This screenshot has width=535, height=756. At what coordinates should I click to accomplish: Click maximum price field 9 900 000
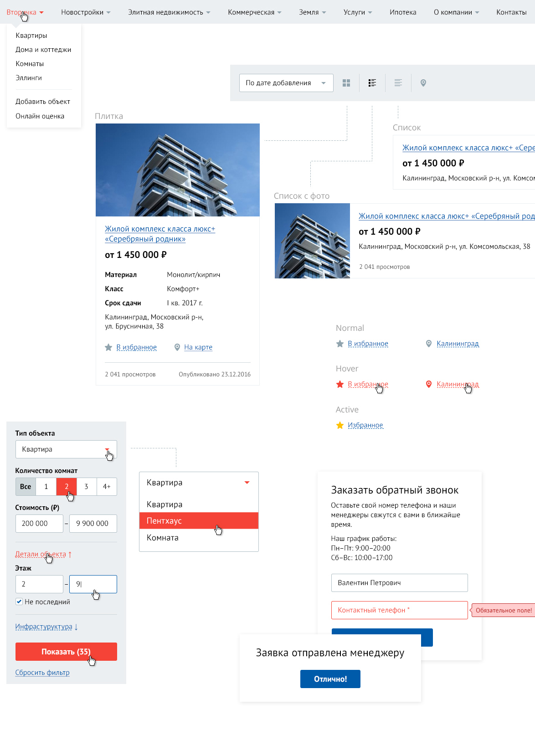93,524
